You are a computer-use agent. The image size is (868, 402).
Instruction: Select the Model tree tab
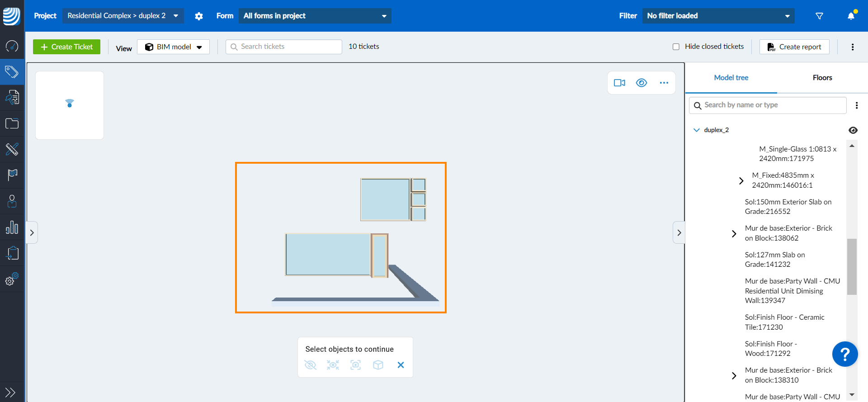tap(731, 78)
